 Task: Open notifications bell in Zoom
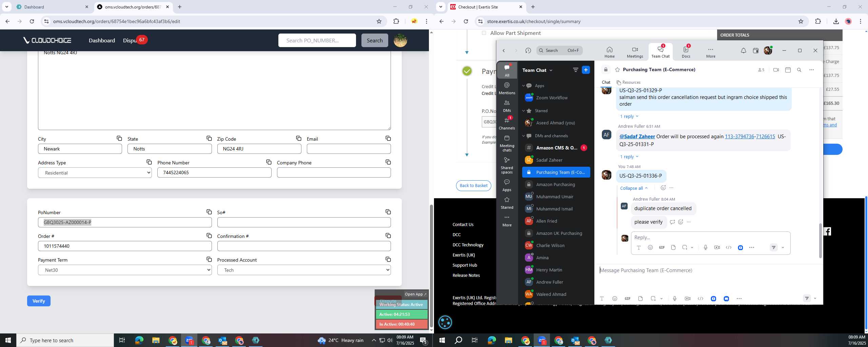coord(743,50)
